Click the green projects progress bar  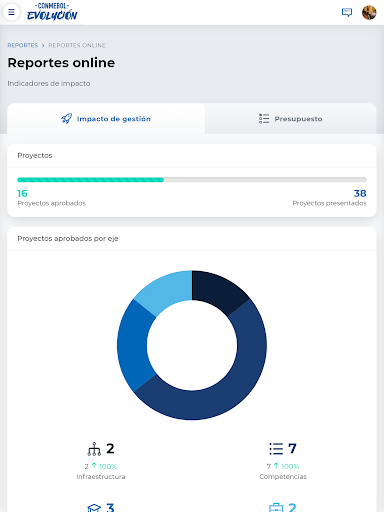click(x=90, y=180)
